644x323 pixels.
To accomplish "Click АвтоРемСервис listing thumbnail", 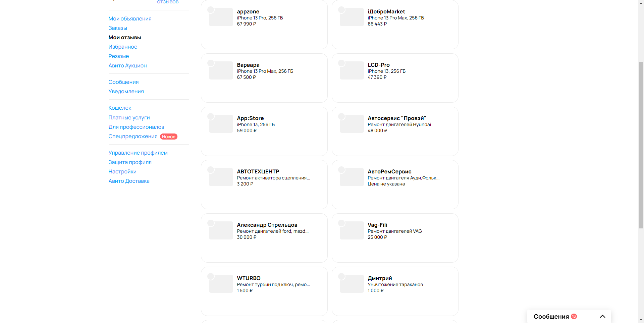I will (352, 177).
